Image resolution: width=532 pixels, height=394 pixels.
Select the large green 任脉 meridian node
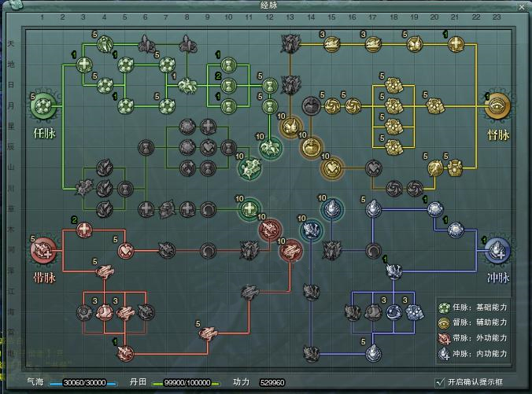point(43,104)
